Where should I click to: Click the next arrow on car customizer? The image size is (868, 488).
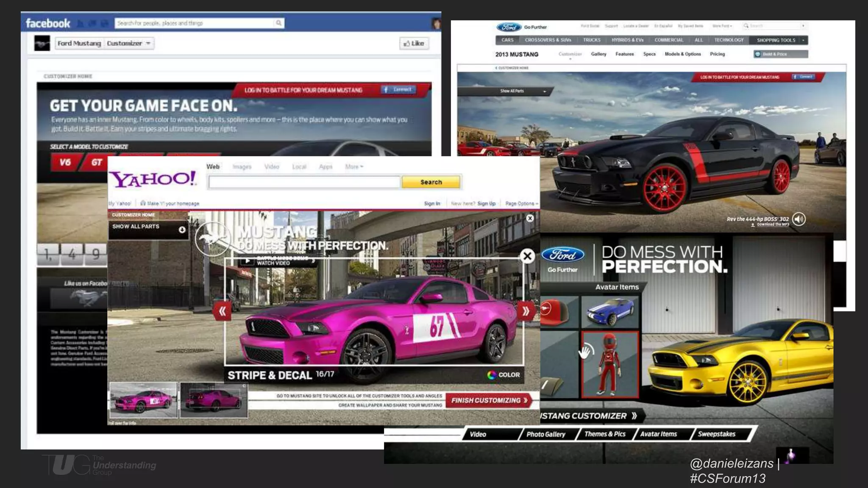coord(526,311)
